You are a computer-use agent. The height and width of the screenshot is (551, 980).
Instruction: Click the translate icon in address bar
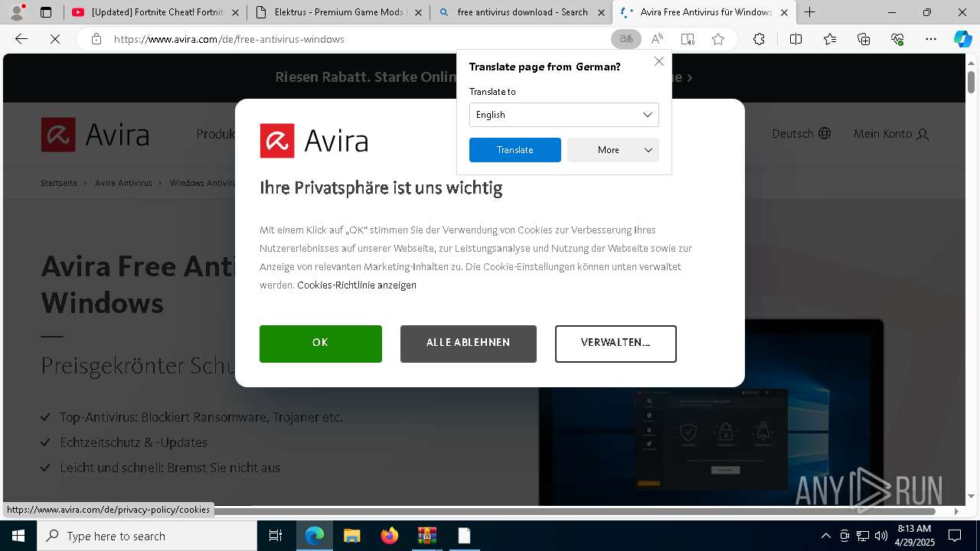(x=626, y=39)
